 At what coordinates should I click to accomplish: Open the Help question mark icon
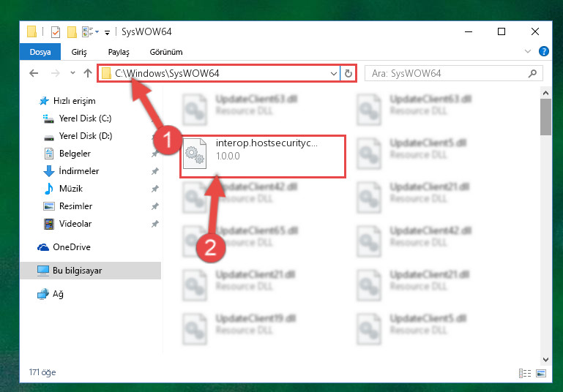click(544, 51)
